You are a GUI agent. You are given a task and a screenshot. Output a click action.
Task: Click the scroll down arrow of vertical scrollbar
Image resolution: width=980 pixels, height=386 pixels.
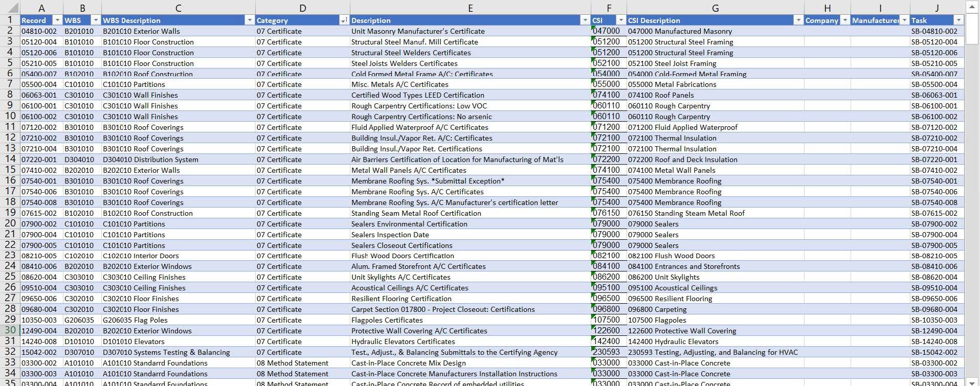972,381
